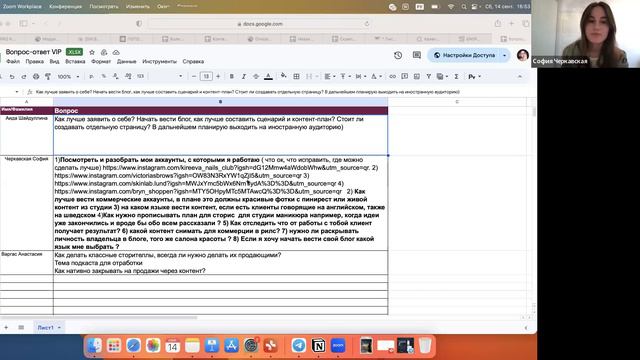The height and width of the screenshot is (360, 640).
Task: Create a filter with the funnel icon
Action: (x=429, y=76)
